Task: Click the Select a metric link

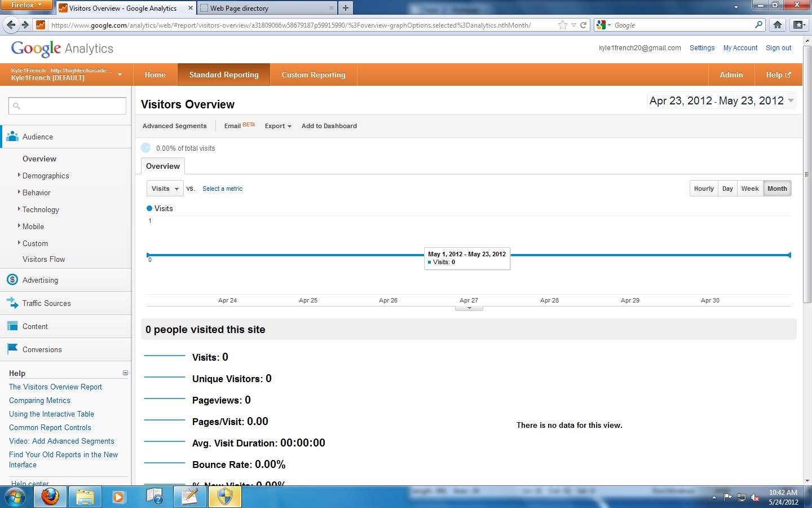Action: coord(222,189)
